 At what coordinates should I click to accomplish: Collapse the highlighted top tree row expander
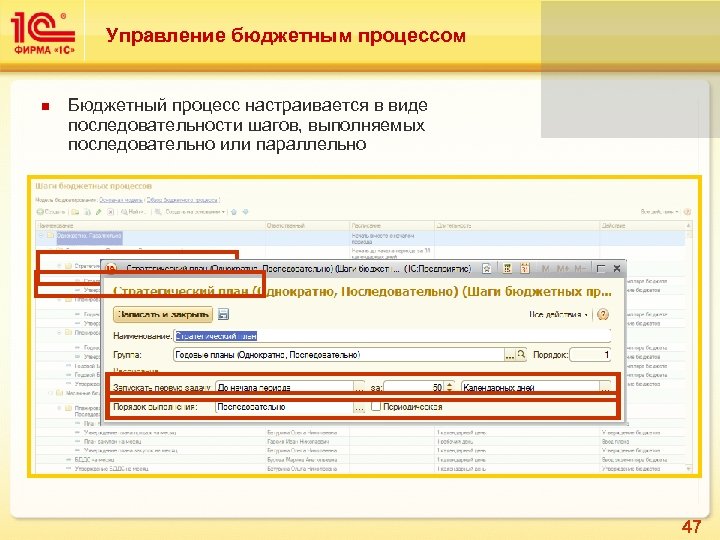(41, 236)
